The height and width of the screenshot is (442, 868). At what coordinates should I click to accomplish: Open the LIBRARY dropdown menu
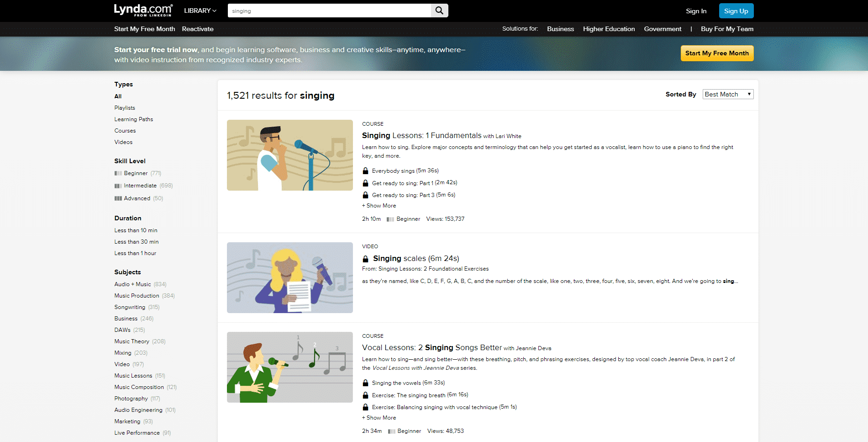(x=200, y=10)
